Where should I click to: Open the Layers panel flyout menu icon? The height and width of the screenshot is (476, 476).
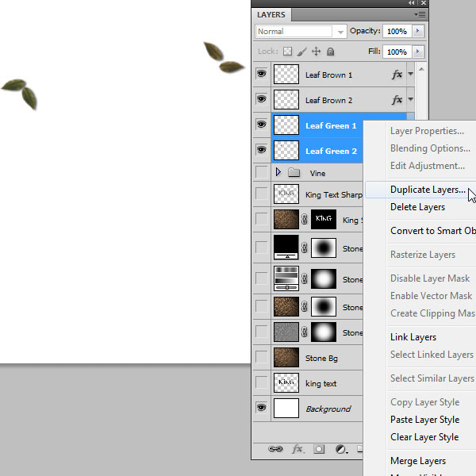click(420, 14)
